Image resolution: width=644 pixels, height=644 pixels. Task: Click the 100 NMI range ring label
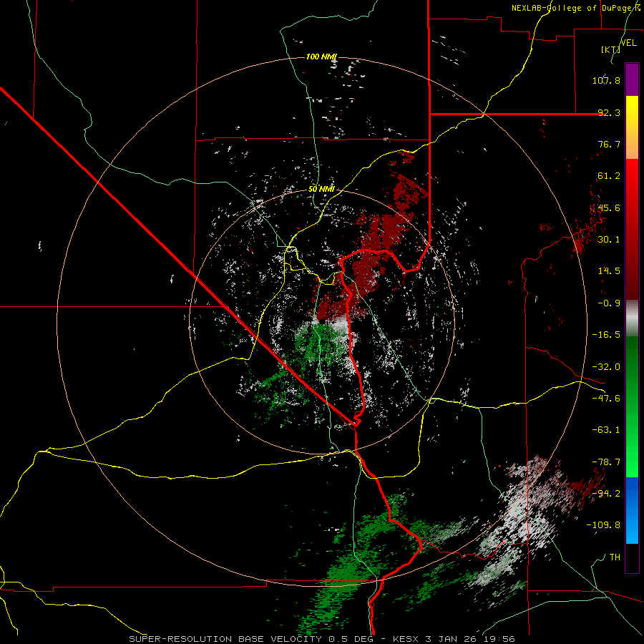click(321, 57)
